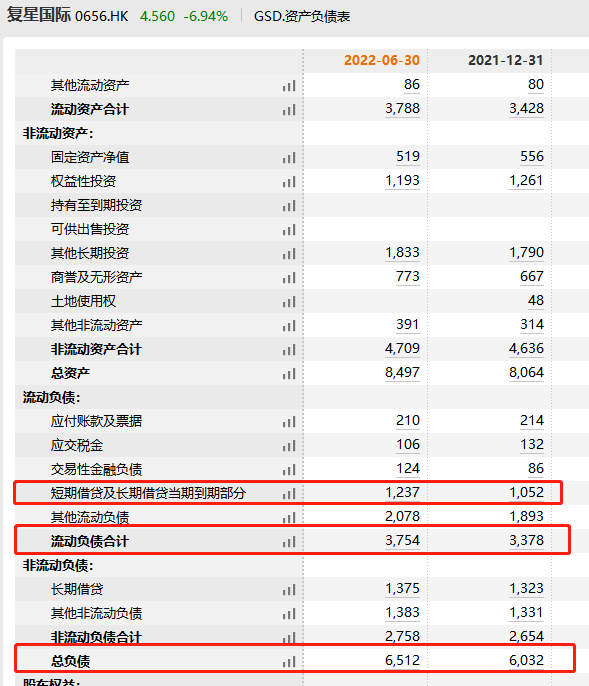Select the 非流动负债: section heading
Image resolution: width=589 pixels, height=686 pixels.
[x=58, y=566]
